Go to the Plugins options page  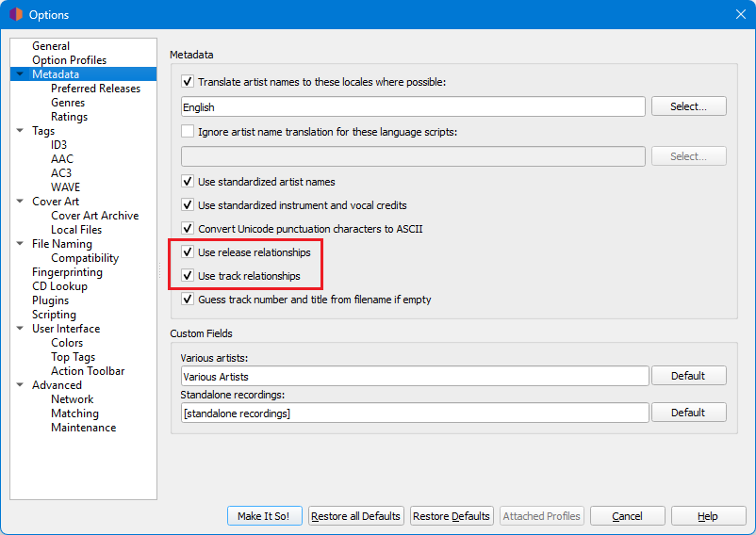click(50, 300)
